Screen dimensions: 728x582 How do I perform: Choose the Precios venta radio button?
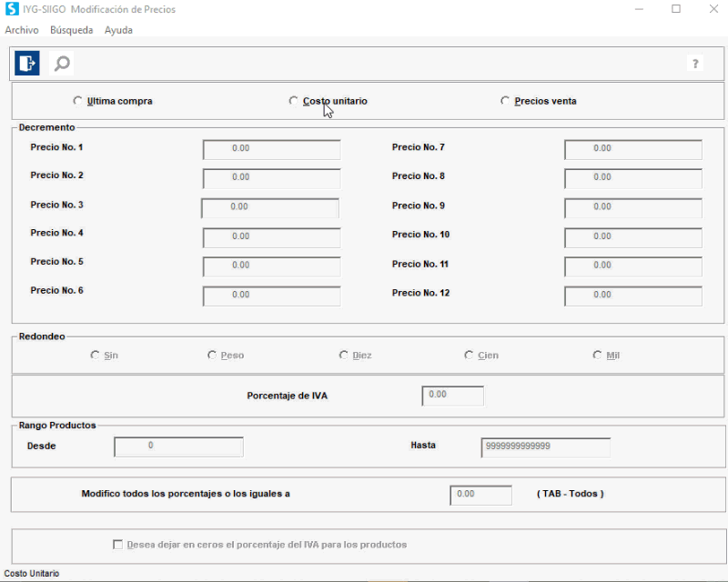[x=505, y=101]
